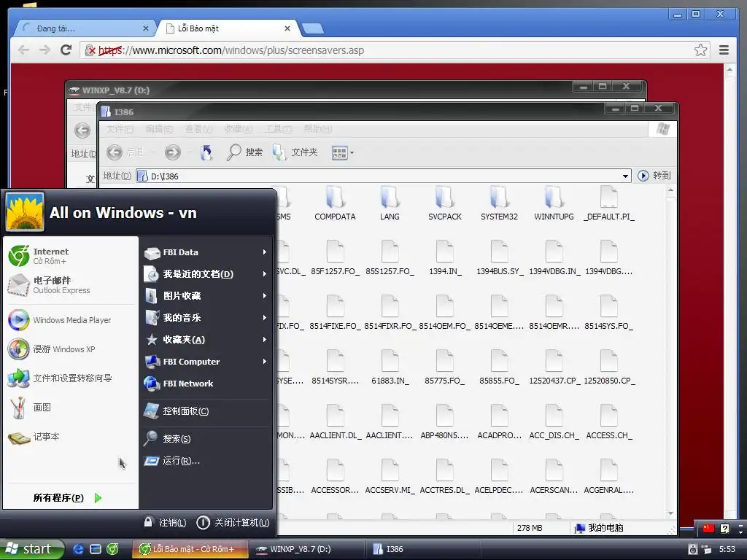Select the _DEFAULT.PI_ file
The image size is (747, 560).
[609, 204]
